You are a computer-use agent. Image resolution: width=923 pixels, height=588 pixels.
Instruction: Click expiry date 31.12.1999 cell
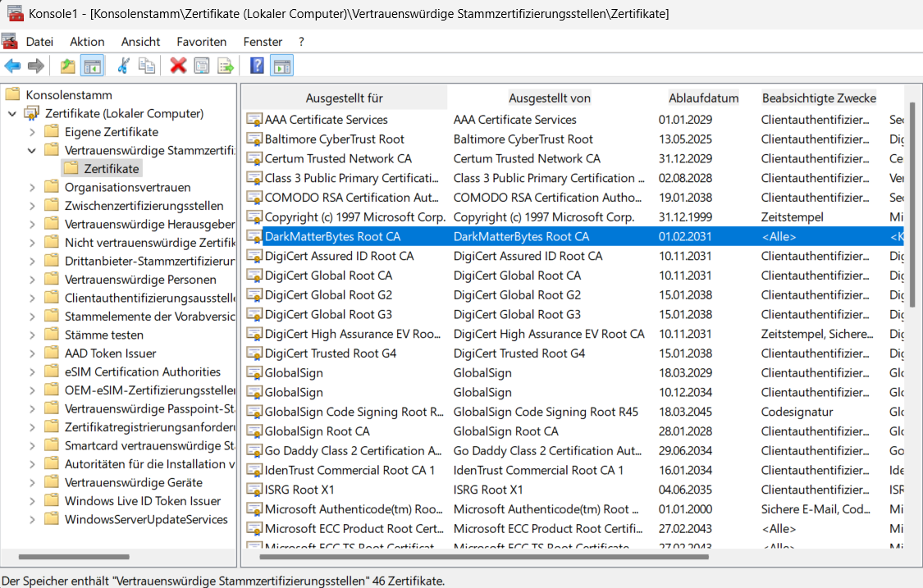coord(685,217)
